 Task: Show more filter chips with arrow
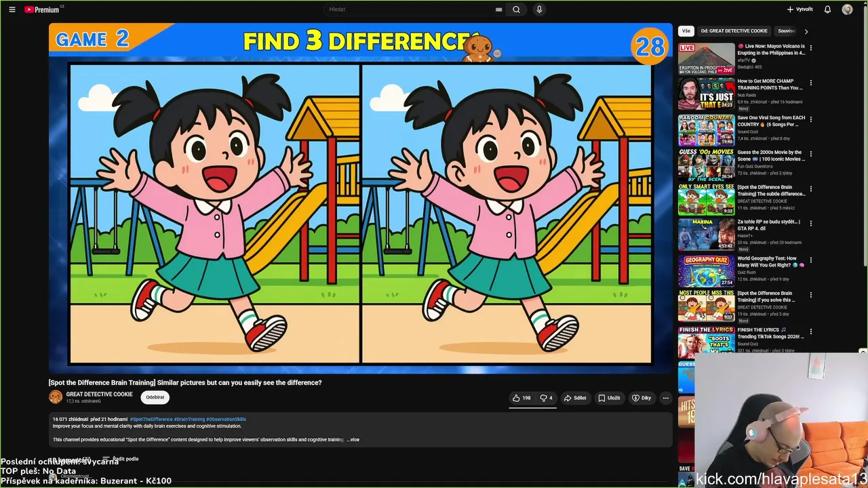pyautogui.click(x=806, y=31)
